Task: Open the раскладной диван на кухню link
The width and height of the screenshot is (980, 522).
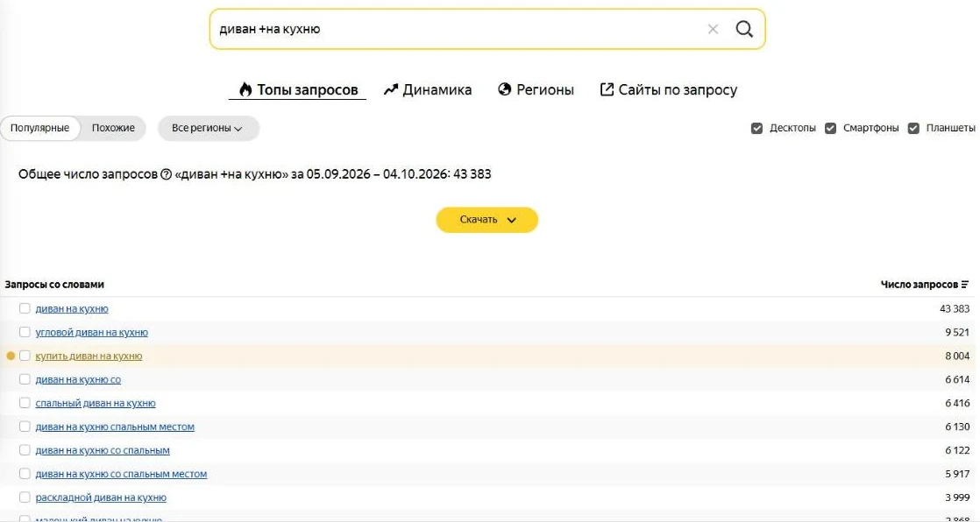Action: click(102, 498)
